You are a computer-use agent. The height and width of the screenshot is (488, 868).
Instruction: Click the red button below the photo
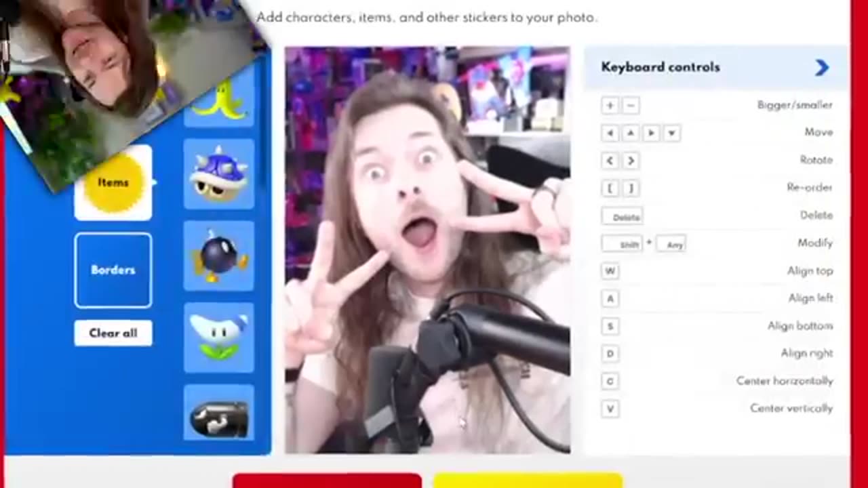coord(327,481)
